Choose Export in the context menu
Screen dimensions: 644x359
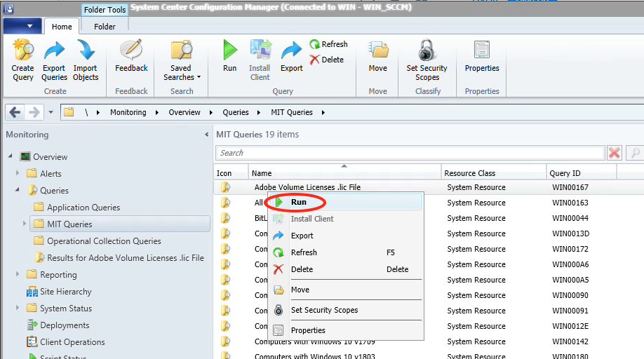[345, 236]
